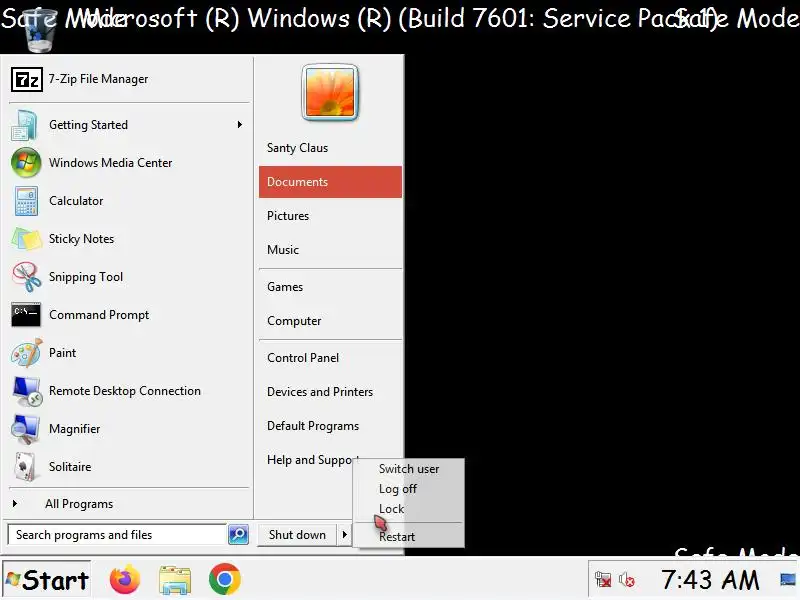
Task: Launch Getting Started icon
Action: pos(24,125)
